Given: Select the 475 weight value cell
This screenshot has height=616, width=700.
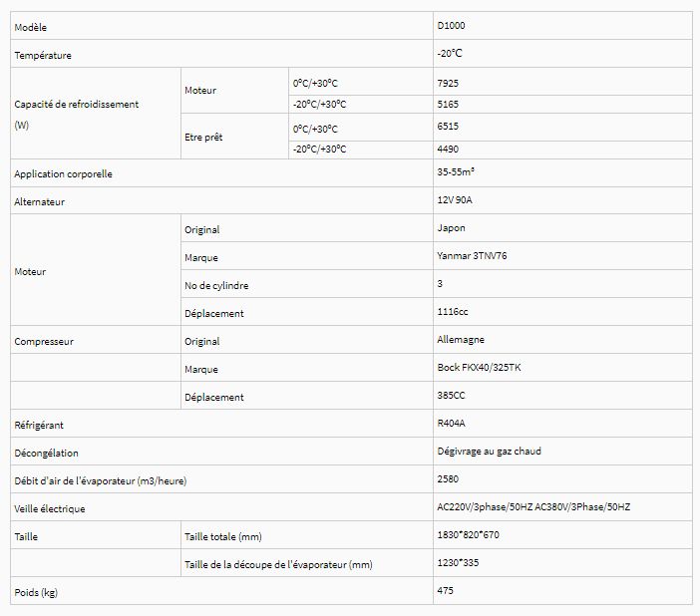Looking at the screenshot, I should point(445,591).
